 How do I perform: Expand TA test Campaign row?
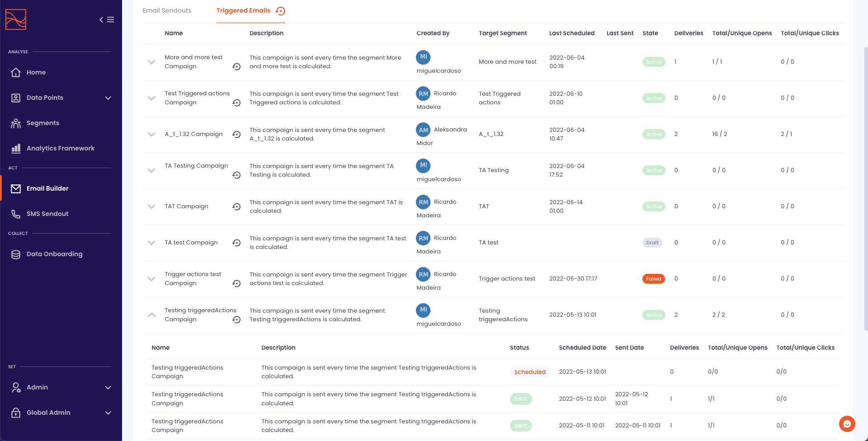coord(151,243)
